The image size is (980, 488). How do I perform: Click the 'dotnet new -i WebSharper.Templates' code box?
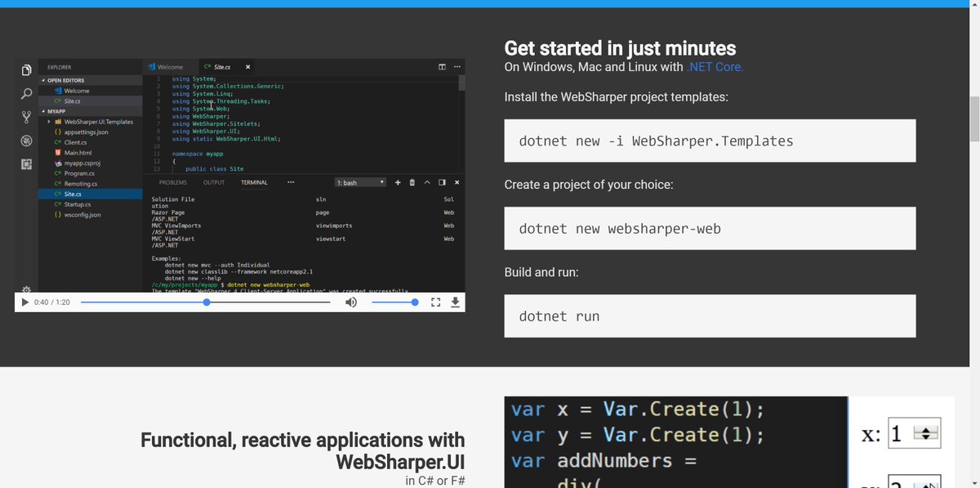tap(710, 141)
